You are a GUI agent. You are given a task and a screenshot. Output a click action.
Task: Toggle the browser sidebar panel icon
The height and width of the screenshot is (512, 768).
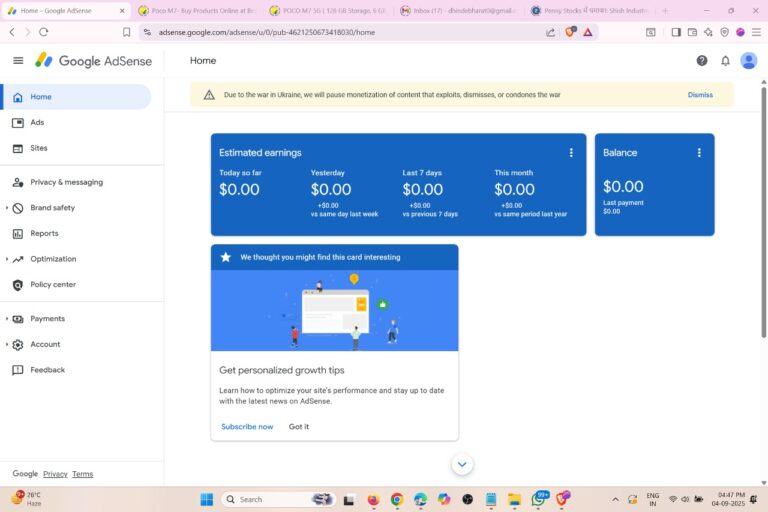pyautogui.click(x=676, y=32)
